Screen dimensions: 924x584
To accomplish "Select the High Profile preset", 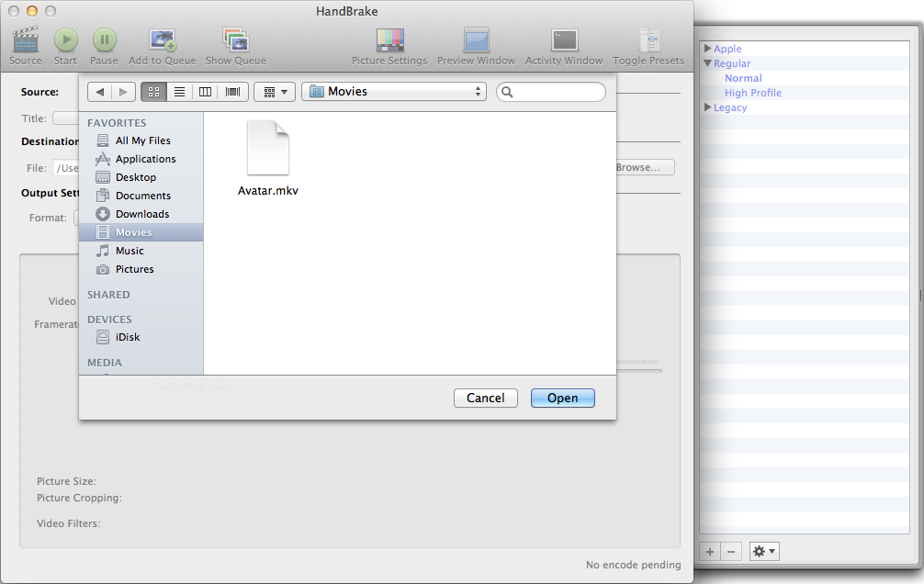I will (x=752, y=93).
